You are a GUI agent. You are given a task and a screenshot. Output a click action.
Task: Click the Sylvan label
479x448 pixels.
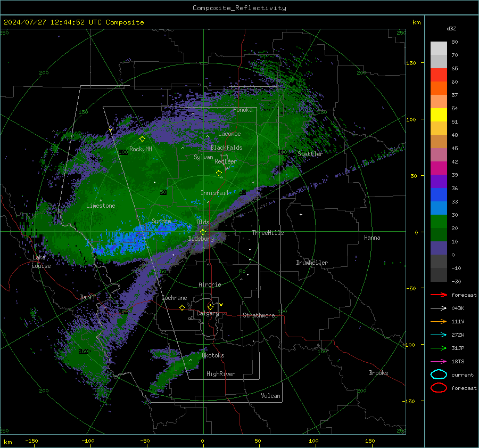[x=203, y=157]
